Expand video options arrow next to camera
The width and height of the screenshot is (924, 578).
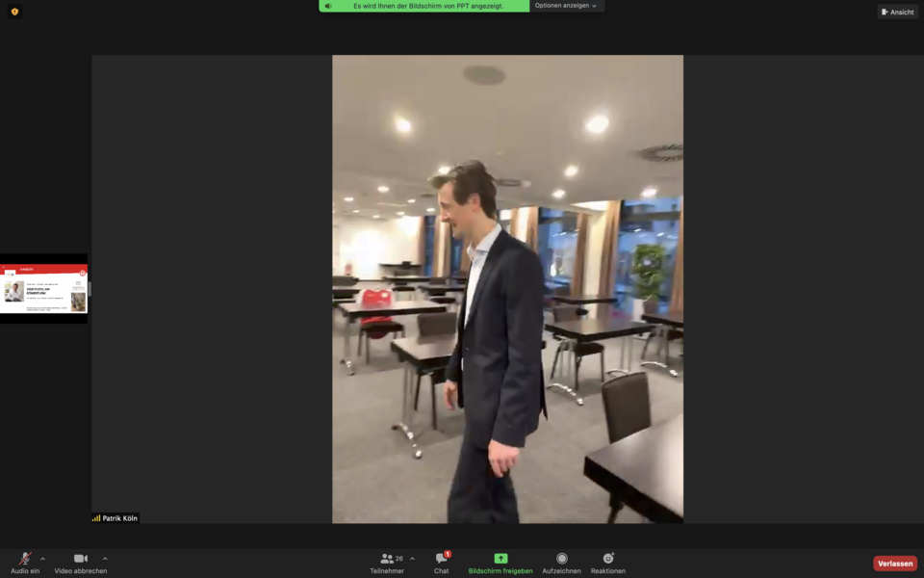[105, 558]
